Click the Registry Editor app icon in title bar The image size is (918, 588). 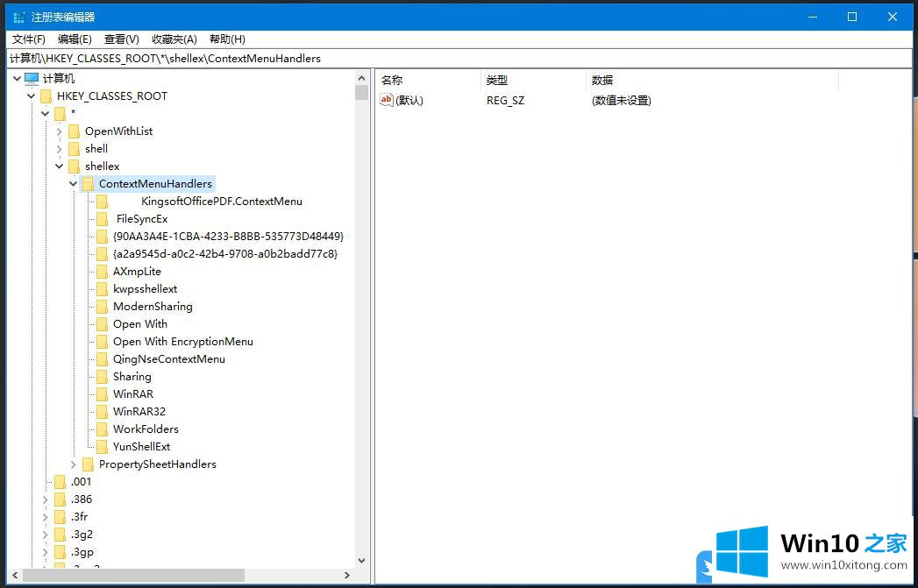click(18, 17)
